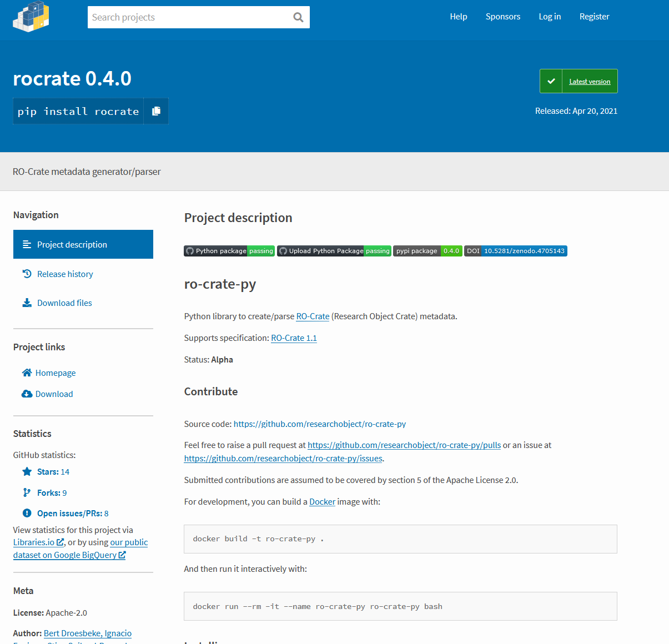Switch to Release history tab
Viewport: 669px width, 644px height.
[83, 274]
